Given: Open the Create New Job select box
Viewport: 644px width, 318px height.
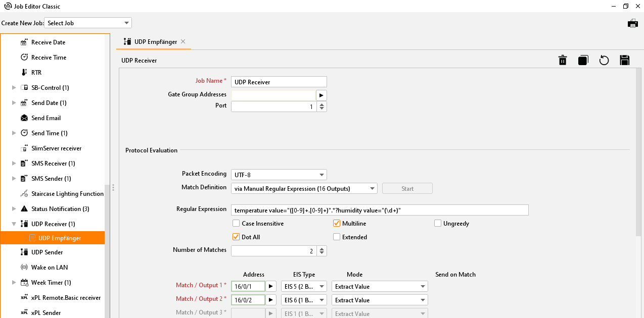Looking at the screenshot, I should click(x=88, y=23).
